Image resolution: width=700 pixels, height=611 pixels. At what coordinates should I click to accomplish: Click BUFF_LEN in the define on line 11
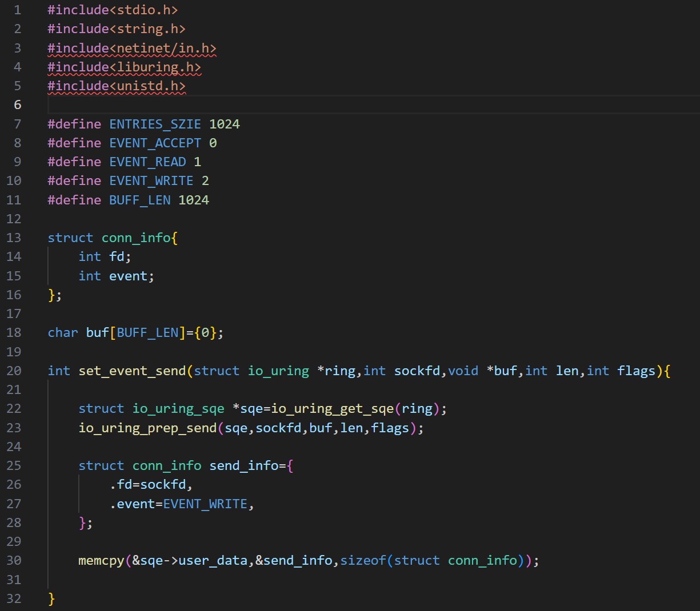pyautogui.click(x=140, y=200)
